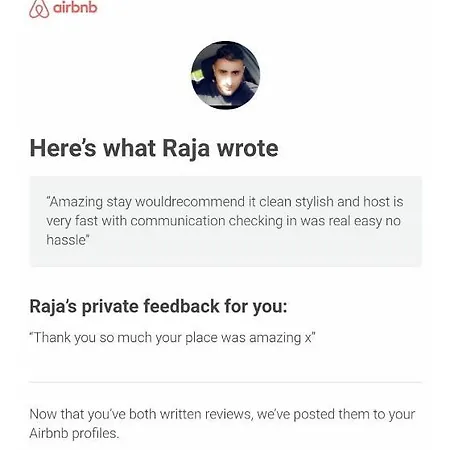Click the words "posted them" in the footer text
Screen dimensions: 450x450
click(331, 414)
